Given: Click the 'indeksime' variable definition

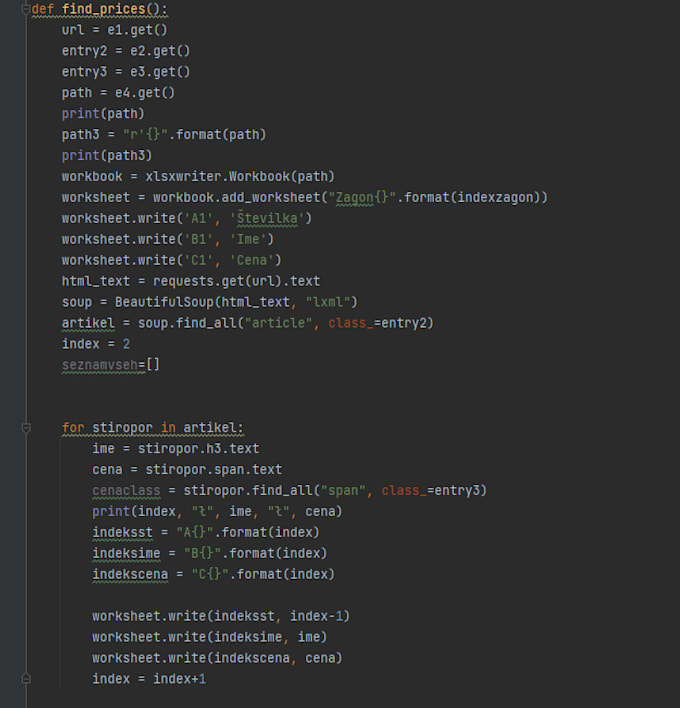Looking at the screenshot, I should click(x=126, y=554).
